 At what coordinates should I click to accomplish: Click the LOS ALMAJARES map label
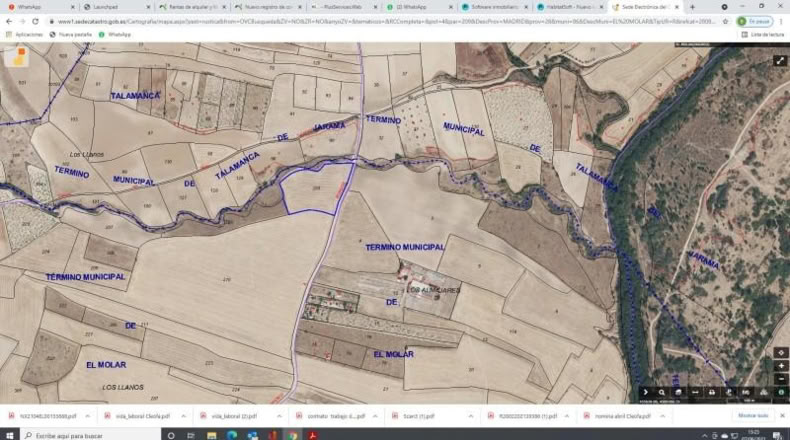[434, 290]
